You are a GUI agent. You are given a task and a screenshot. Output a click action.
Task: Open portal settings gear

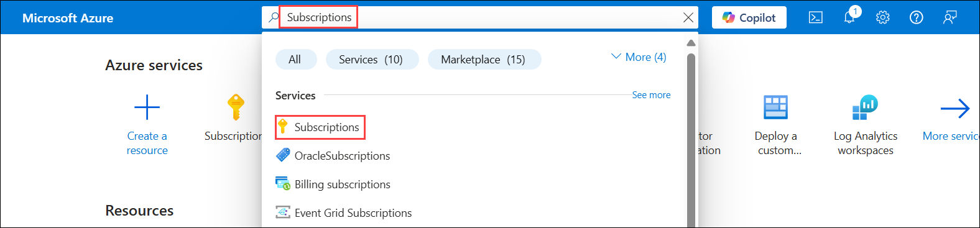click(882, 17)
